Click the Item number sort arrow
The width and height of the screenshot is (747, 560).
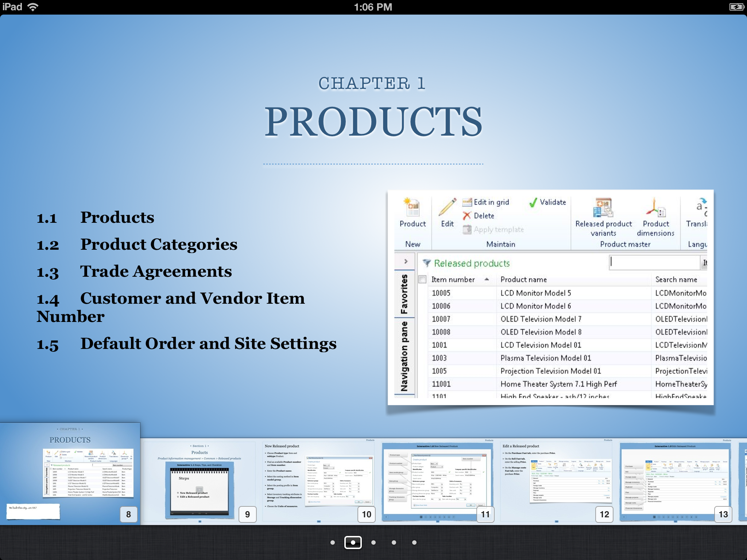487,280
